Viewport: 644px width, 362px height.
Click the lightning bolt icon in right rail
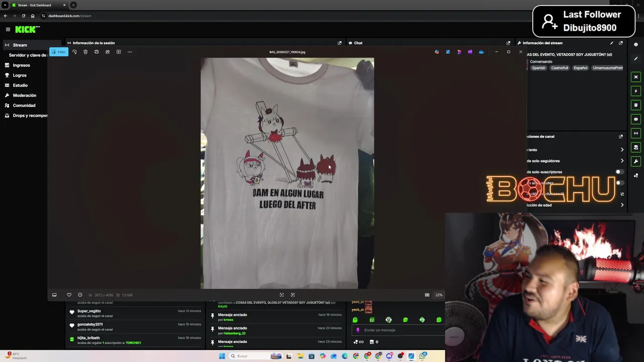pyautogui.click(x=636, y=91)
